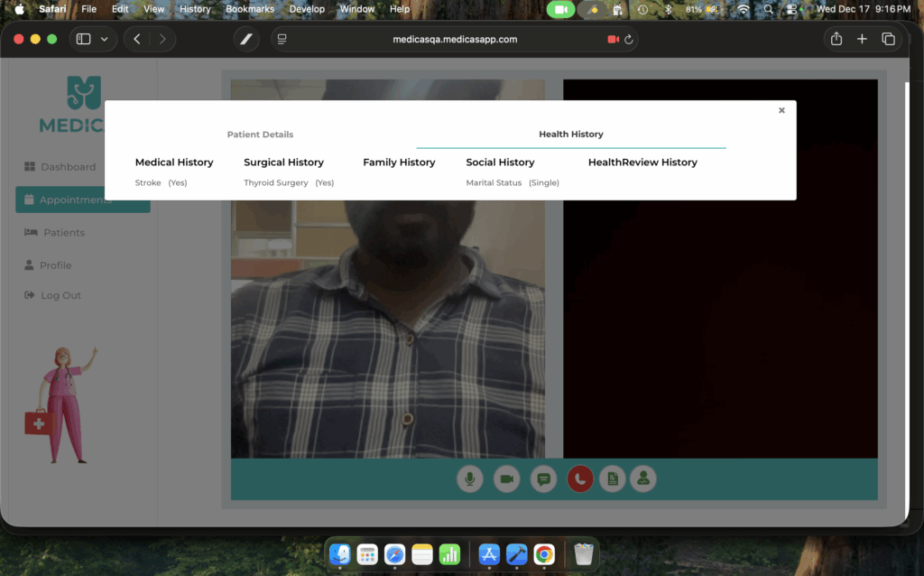Open Profile in the sidebar

click(x=48, y=265)
